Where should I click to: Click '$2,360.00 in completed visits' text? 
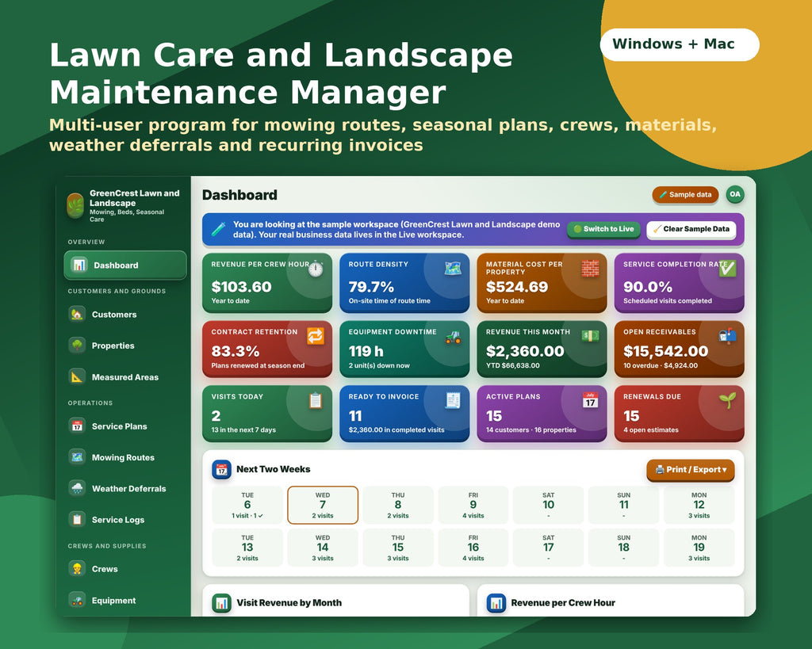(x=396, y=429)
